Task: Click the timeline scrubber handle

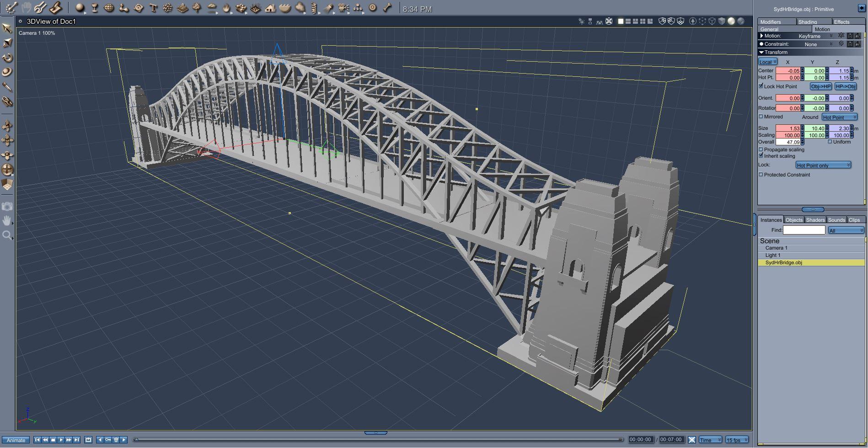Action: [x=136, y=440]
